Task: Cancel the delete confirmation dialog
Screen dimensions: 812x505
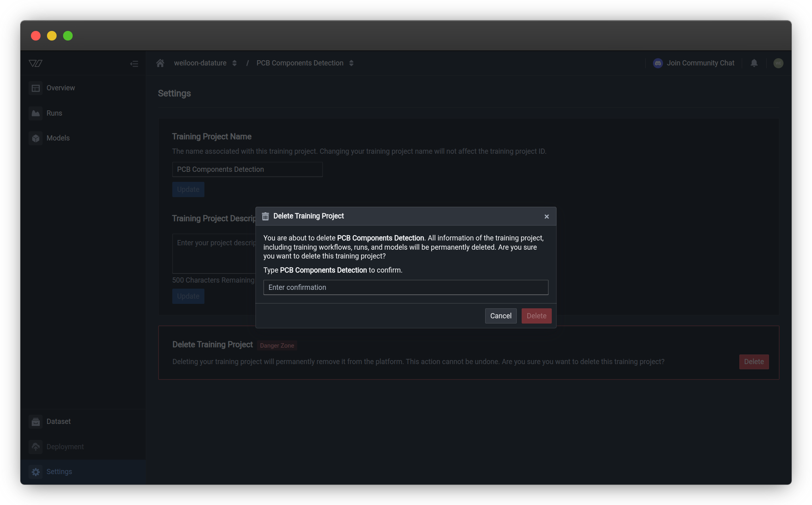Action: [x=500, y=316]
